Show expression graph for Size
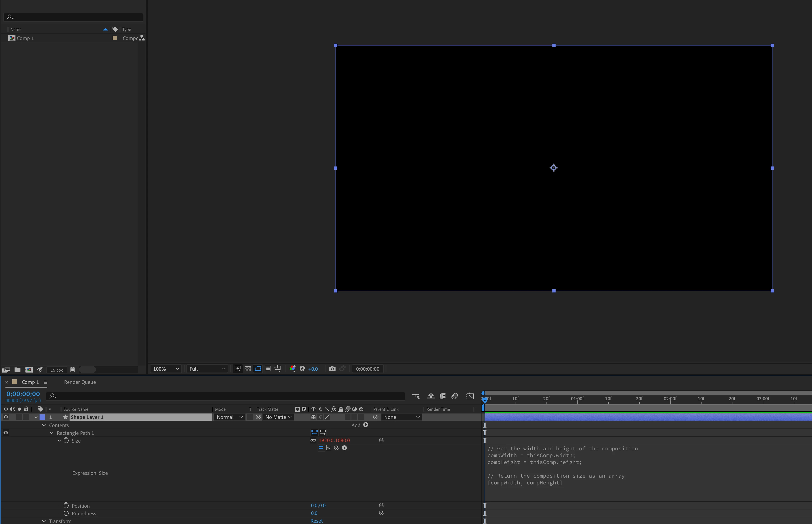Viewport: 812px width, 524px height. pyautogui.click(x=329, y=448)
